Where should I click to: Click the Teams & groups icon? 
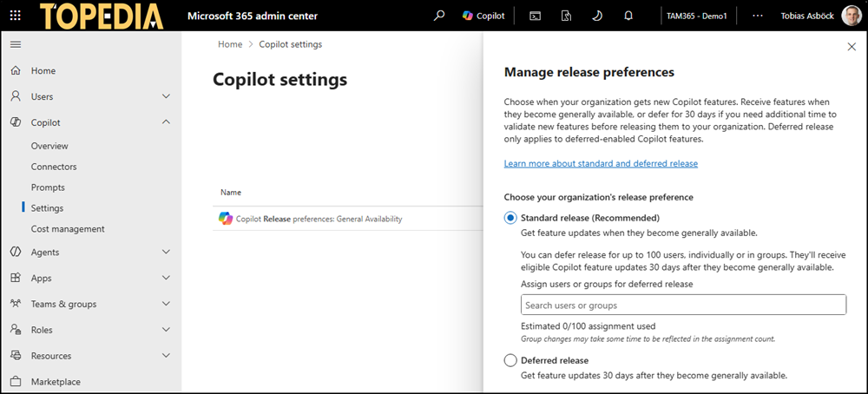coord(16,304)
